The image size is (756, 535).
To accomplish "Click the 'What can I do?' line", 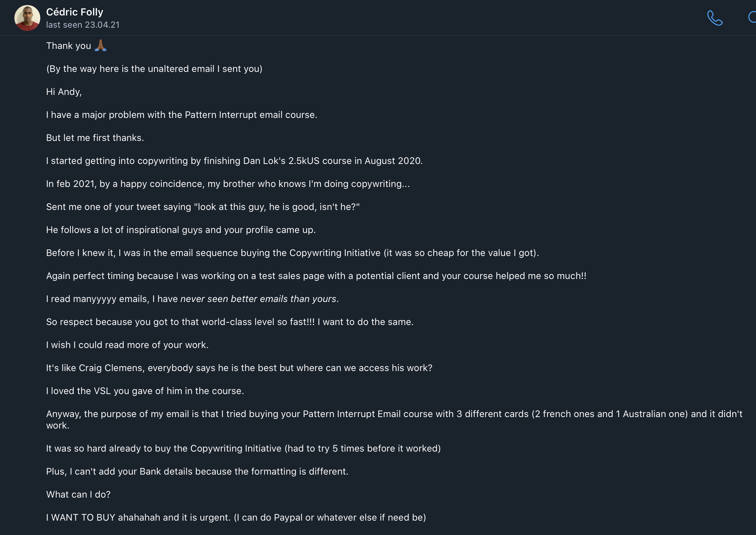I will click(78, 494).
